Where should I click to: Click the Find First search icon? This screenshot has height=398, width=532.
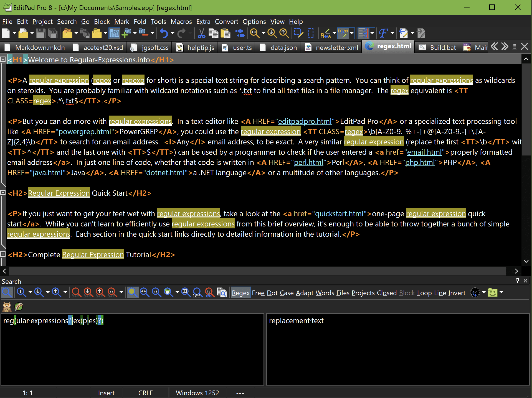click(x=21, y=292)
